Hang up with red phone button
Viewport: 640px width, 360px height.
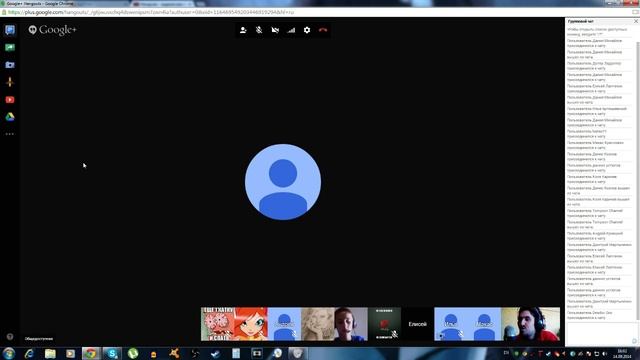(x=323, y=30)
